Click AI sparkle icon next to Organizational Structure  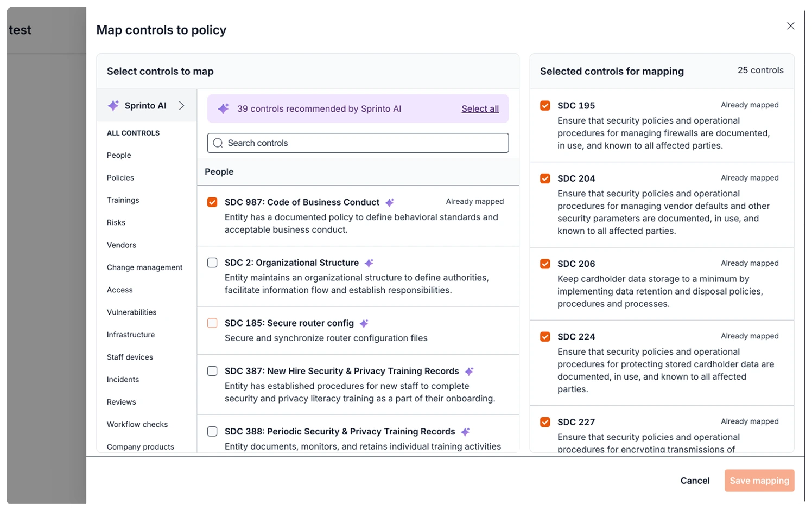pyautogui.click(x=369, y=263)
